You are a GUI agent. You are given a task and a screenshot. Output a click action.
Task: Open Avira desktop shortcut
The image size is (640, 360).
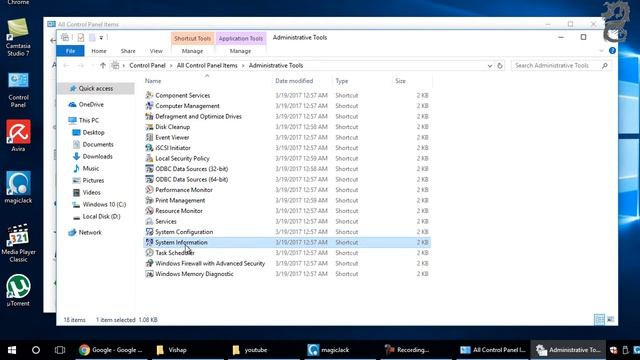[x=18, y=136]
